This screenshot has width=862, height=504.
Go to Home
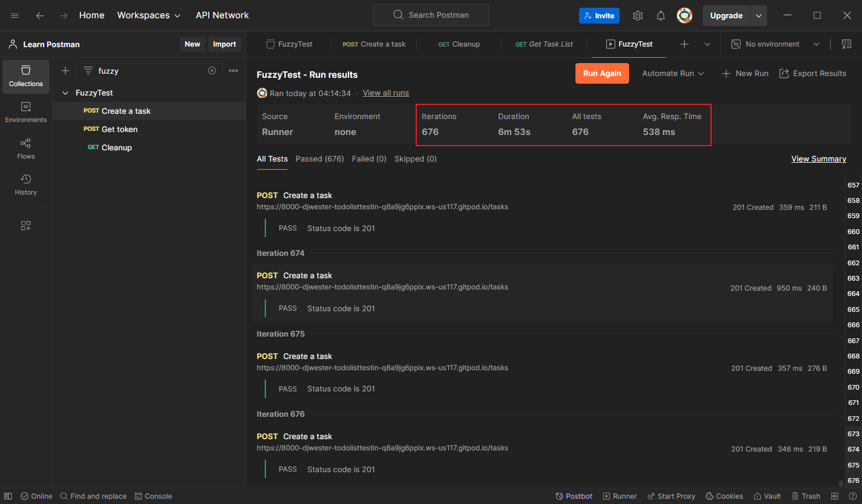pos(92,15)
